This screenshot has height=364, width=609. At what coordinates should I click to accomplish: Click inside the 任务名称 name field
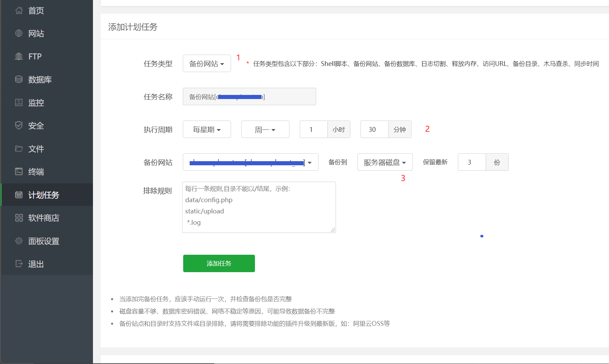[249, 97]
